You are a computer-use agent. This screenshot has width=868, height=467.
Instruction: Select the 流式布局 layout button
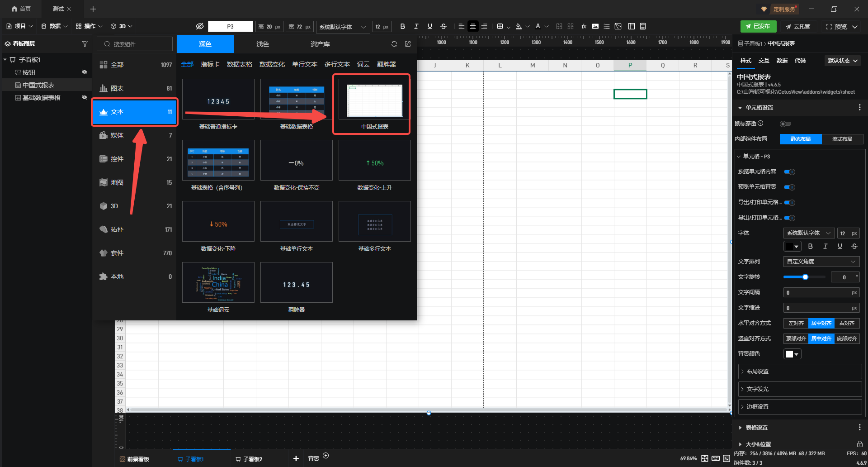tap(842, 139)
